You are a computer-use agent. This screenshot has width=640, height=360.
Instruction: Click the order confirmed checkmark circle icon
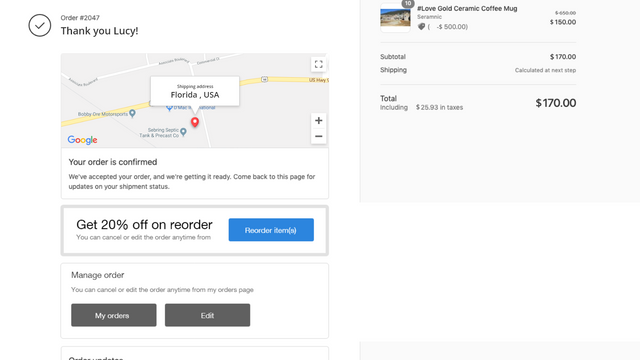click(40, 25)
